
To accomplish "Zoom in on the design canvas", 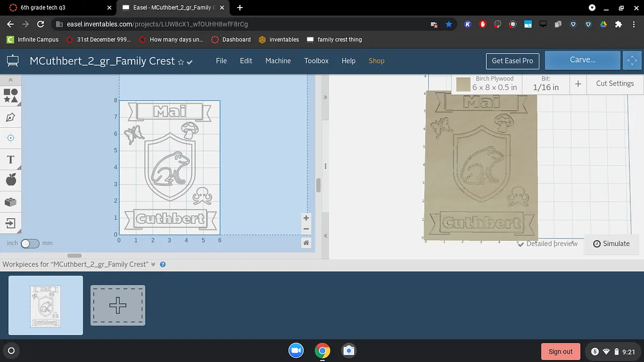I will [x=306, y=218].
